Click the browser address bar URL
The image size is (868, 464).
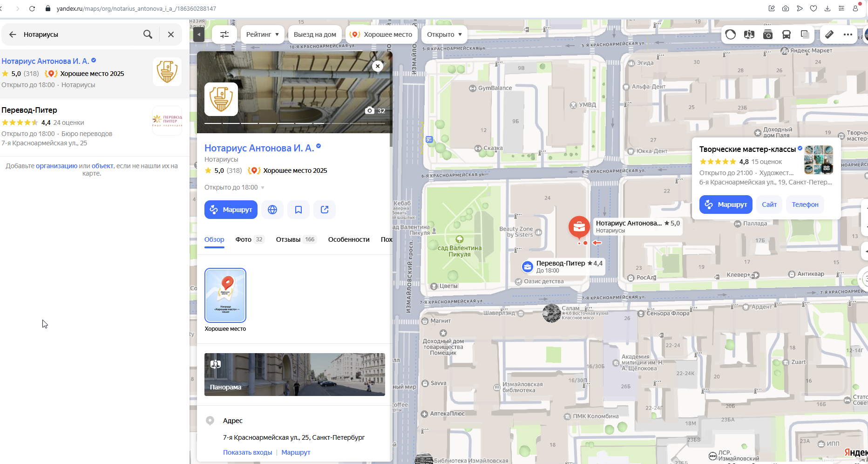(x=136, y=8)
